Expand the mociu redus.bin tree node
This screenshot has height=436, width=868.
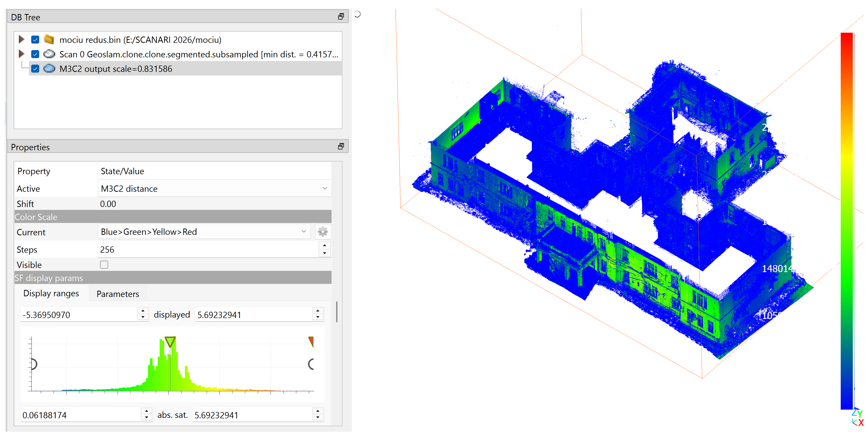pos(21,39)
